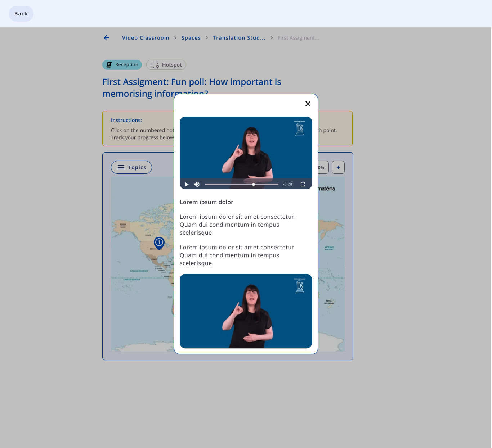This screenshot has height=448, width=492.
Task: Click the First Assigment... breadcrumb text
Action: pyautogui.click(x=298, y=38)
